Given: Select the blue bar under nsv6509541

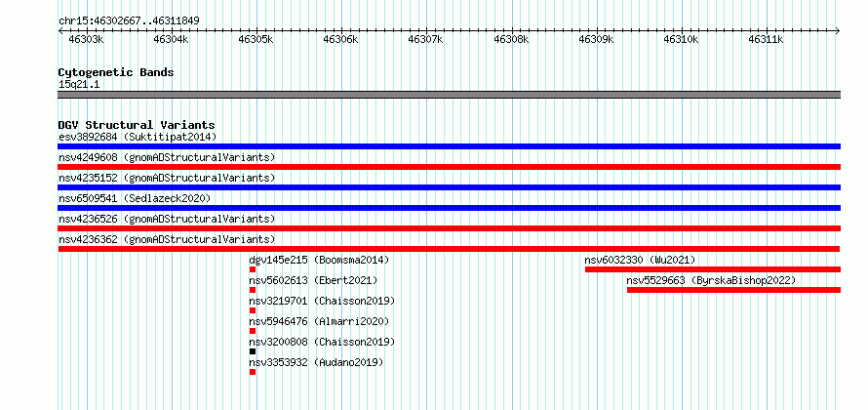Looking at the screenshot, I should [x=450, y=208].
